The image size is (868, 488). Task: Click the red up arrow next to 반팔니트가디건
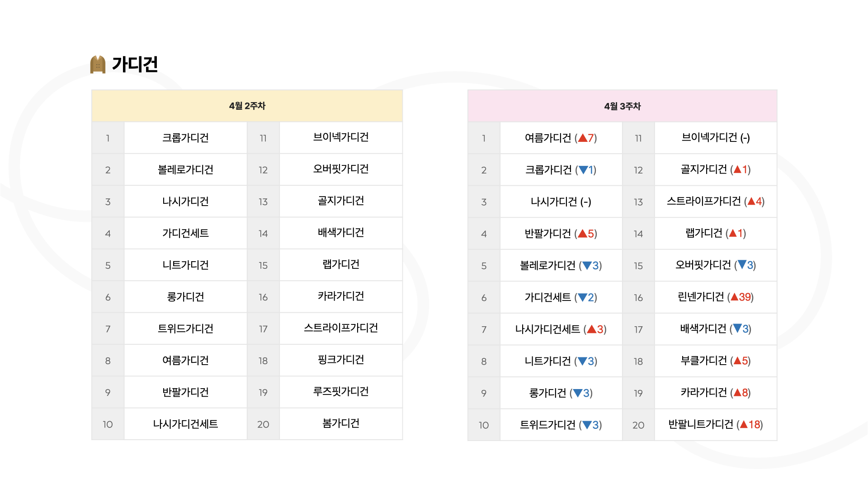click(x=744, y=424)
